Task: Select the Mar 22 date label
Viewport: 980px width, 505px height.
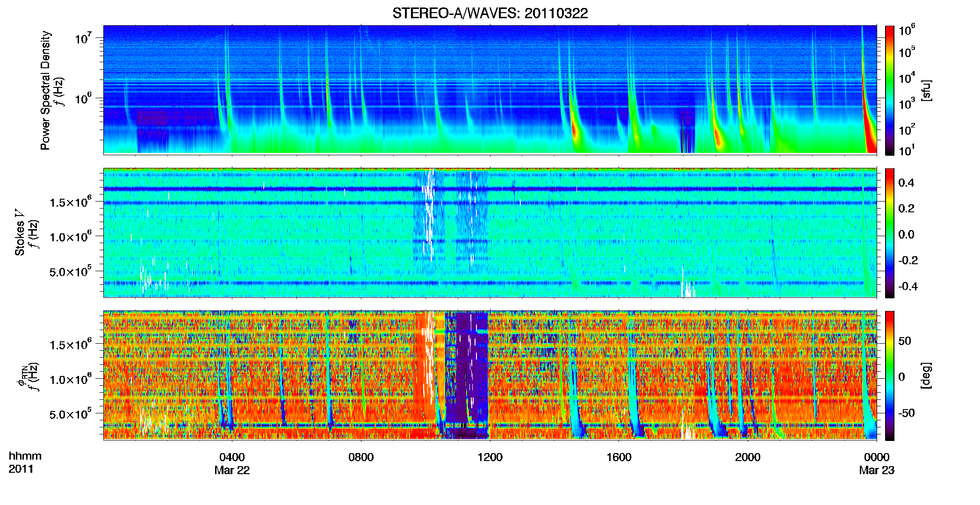Action: [232, 470]
